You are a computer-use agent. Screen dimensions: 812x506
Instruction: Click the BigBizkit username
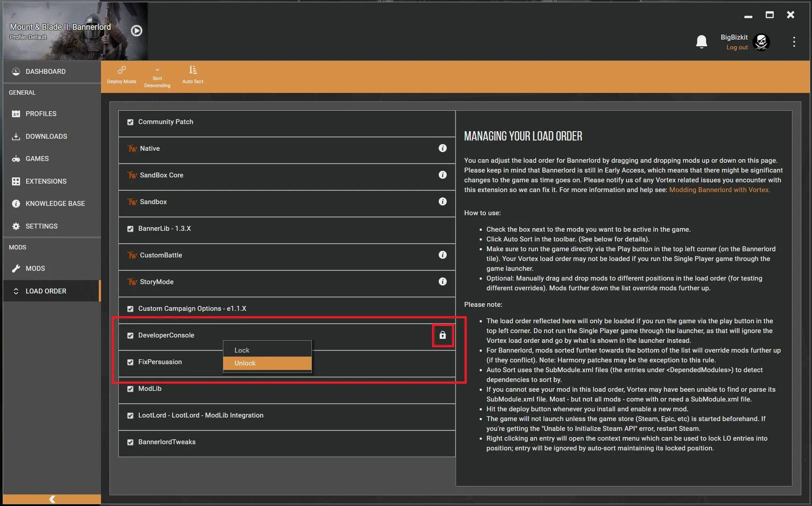click(734, 37)
